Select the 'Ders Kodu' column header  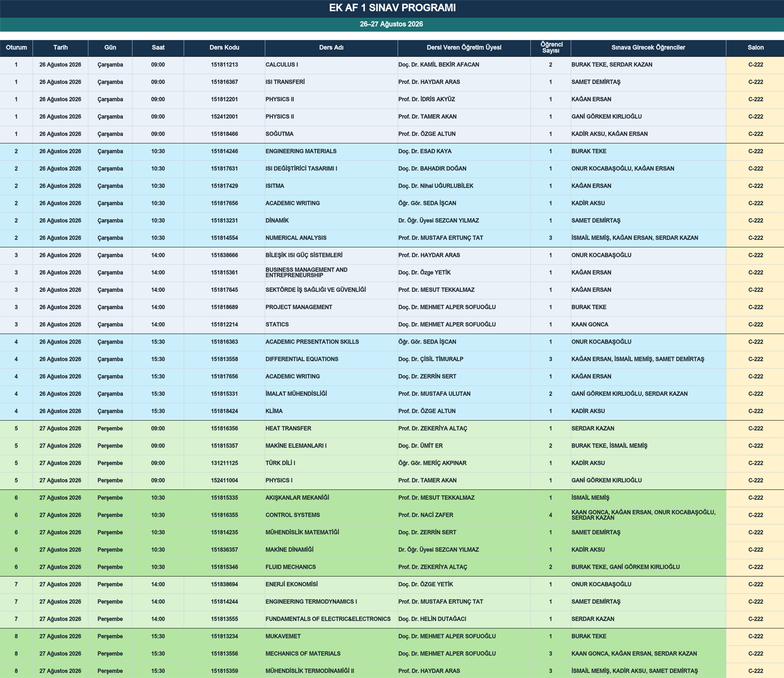[x=224, y=48]
